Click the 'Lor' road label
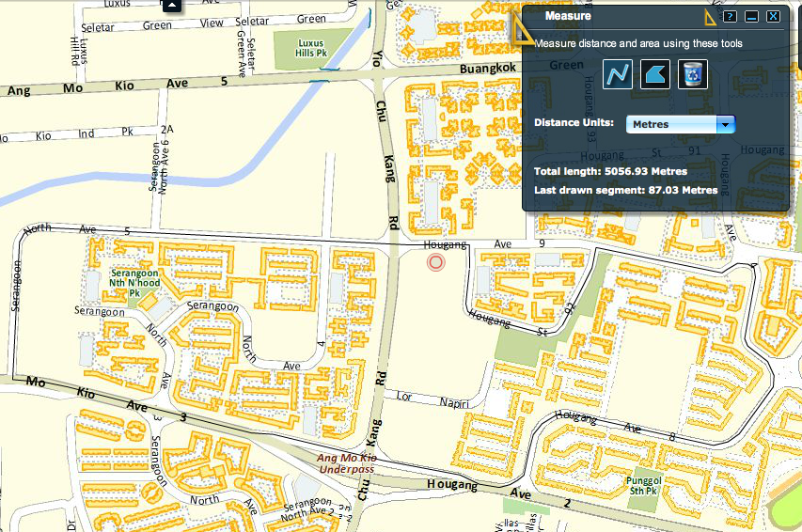This screenshot has height=532, width=802. [404, 396]
